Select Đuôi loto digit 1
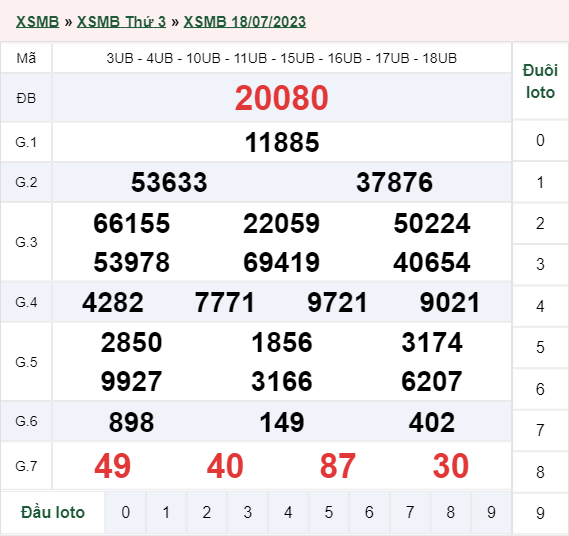 (x=540, y=182)
